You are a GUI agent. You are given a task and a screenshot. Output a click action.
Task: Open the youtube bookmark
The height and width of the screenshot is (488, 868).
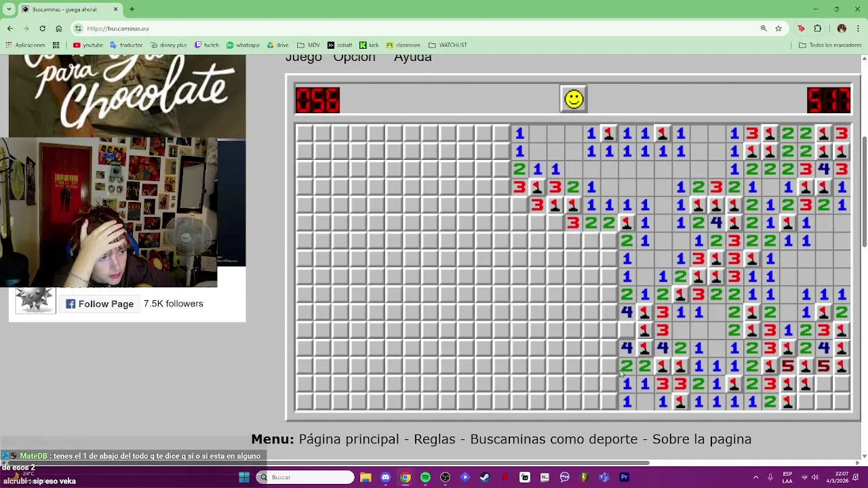click(87, 45)
